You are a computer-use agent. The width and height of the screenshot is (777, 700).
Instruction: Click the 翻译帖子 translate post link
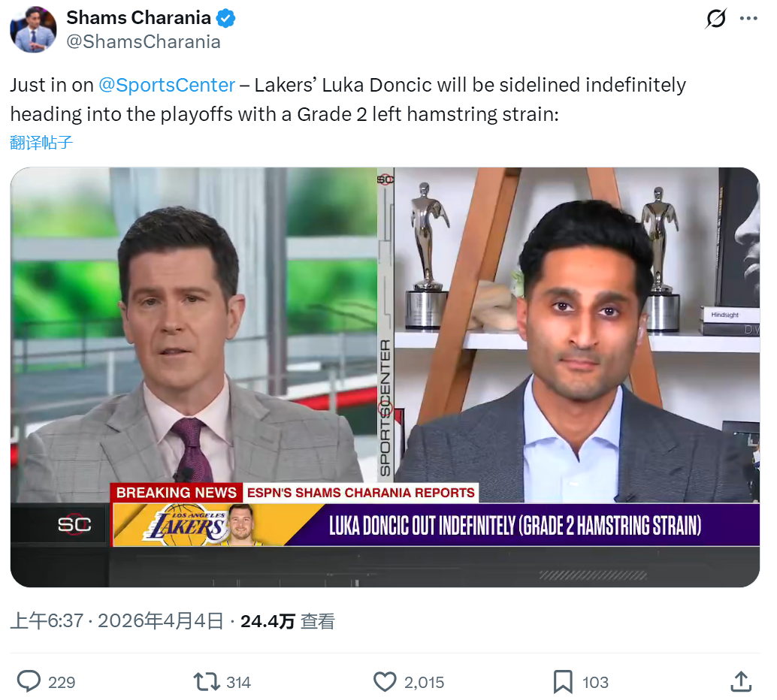41,142
